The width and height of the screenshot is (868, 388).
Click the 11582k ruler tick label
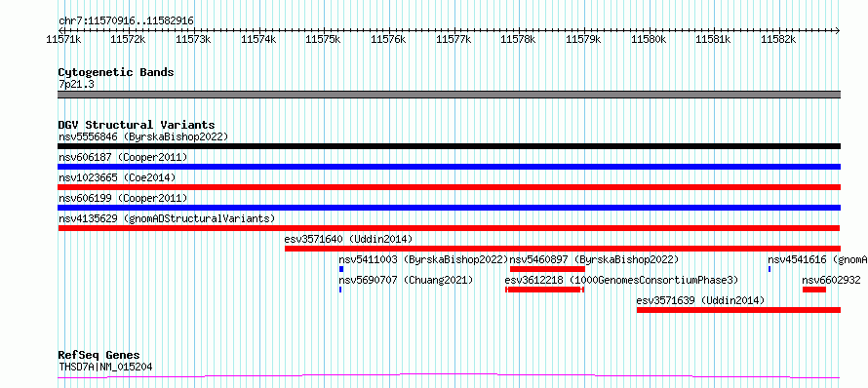[x=779, y=39]
